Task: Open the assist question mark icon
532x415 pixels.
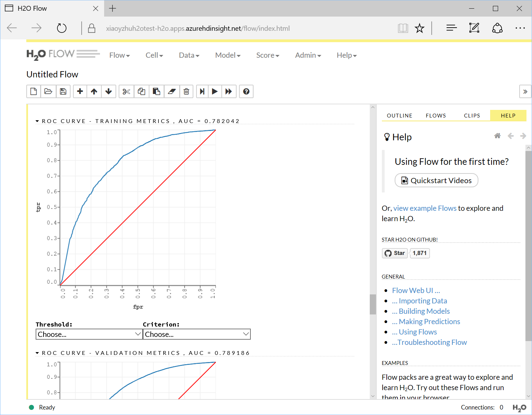Action: 246,92
